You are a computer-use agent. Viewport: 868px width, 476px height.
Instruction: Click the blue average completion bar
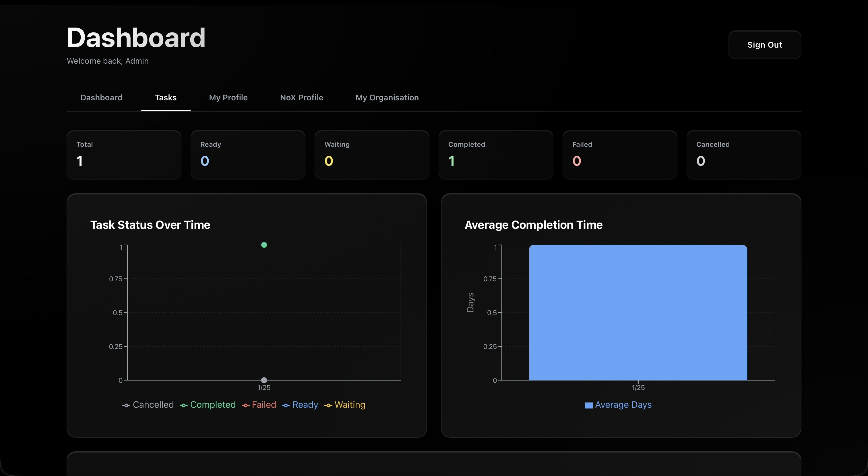coord(638,312)
